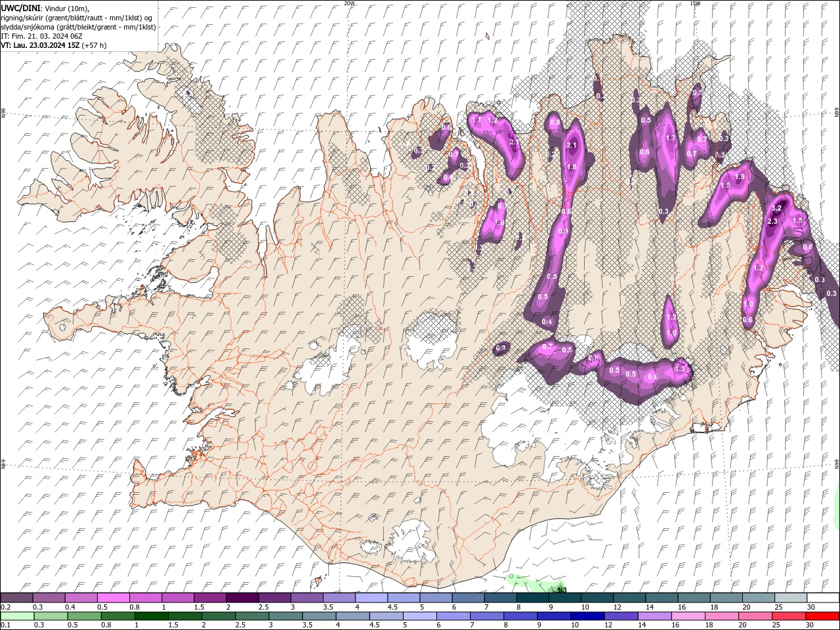Click the upper legend row swatch labeled 10
The width and height of the screenshot is (840, 630).
click(597, 598)
